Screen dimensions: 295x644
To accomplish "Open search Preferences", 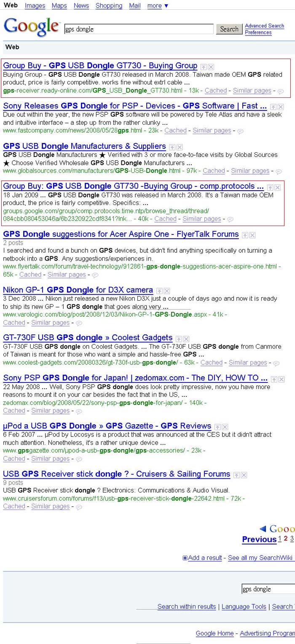I will click(258, 32).
